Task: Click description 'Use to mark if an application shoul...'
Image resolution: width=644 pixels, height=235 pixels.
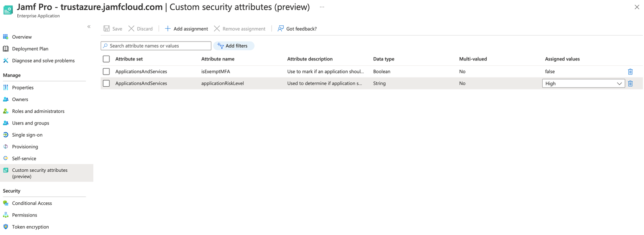Action: [x=326, y=71]
